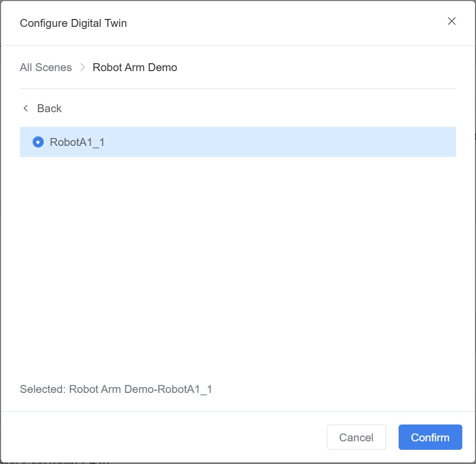The width and height of the screenshot is (476, 464).
Task: Click the Robot Arm Demo breadcrumb
Action: pos(135,67)
